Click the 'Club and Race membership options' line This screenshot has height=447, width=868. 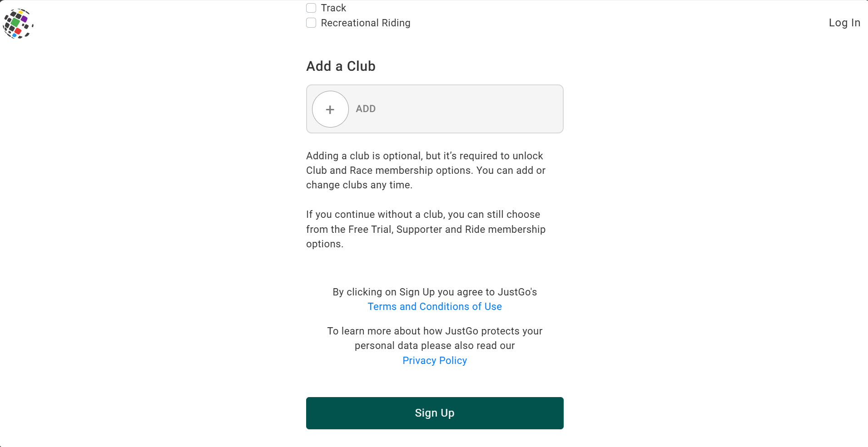coord(426,170)
